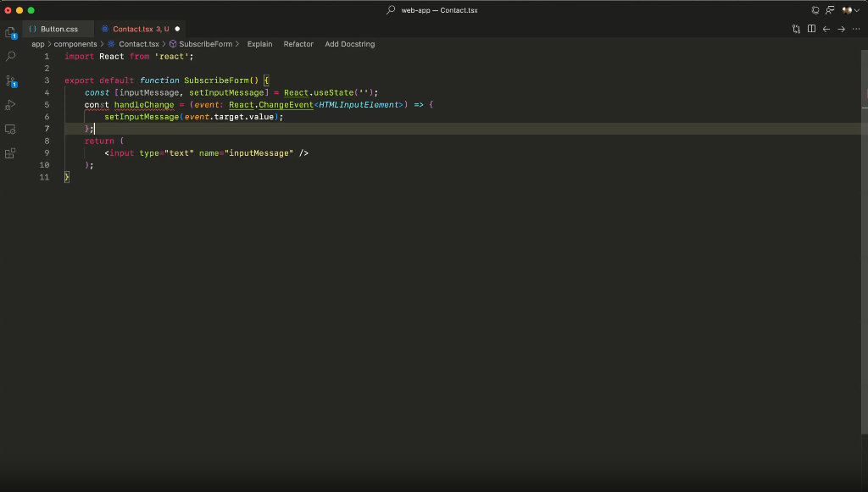Navigate back with the left arrow

coord(826,29)
